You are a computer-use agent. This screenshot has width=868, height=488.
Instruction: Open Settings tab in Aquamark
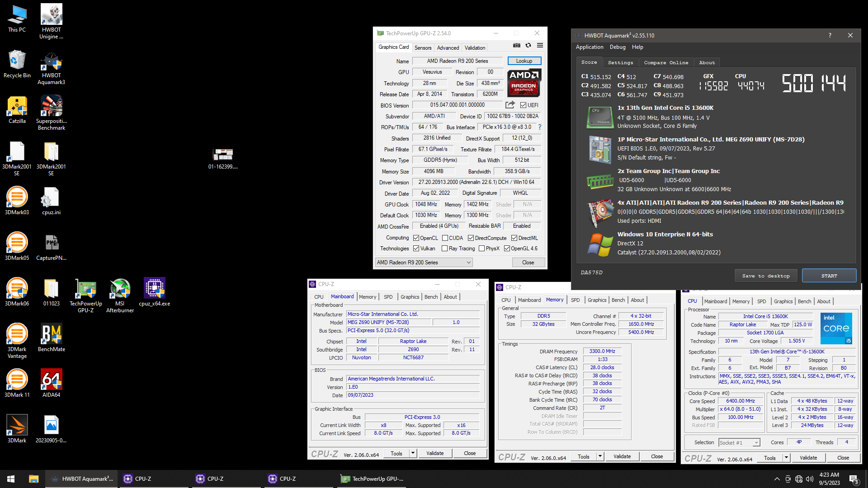point(620,62)
